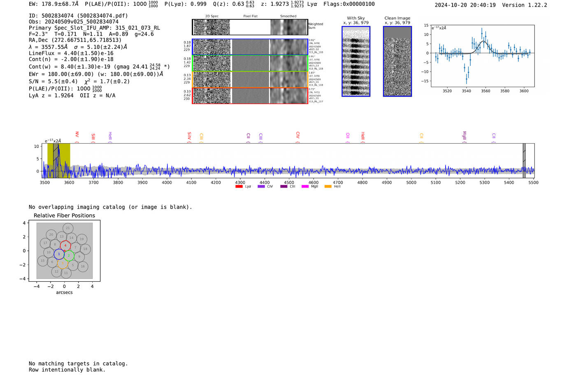Select the red CIV line marker label
Screen dimensions: 576x392
click(298, 135)
